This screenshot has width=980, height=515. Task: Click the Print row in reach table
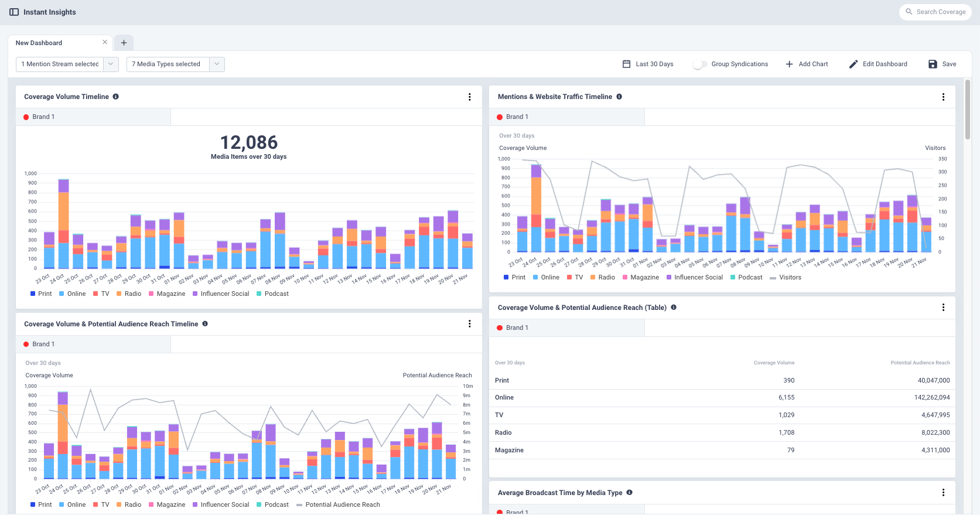point(722,380)
